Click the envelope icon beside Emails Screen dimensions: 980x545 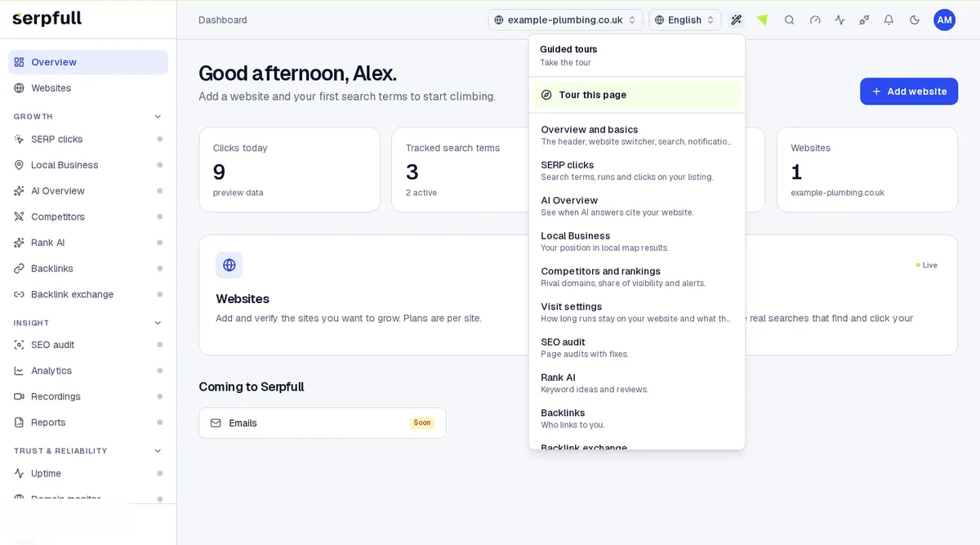click(x=216, y=423)
